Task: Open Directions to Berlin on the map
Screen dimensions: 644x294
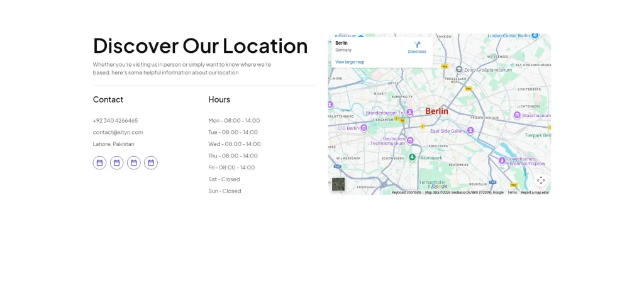Action: 417,48
